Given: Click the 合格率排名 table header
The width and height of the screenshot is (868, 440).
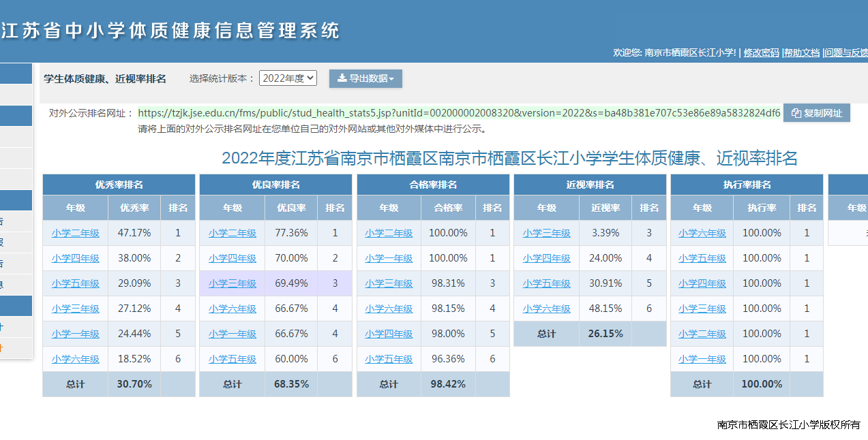Looking at the screenshot, I should tap(433, 185).
